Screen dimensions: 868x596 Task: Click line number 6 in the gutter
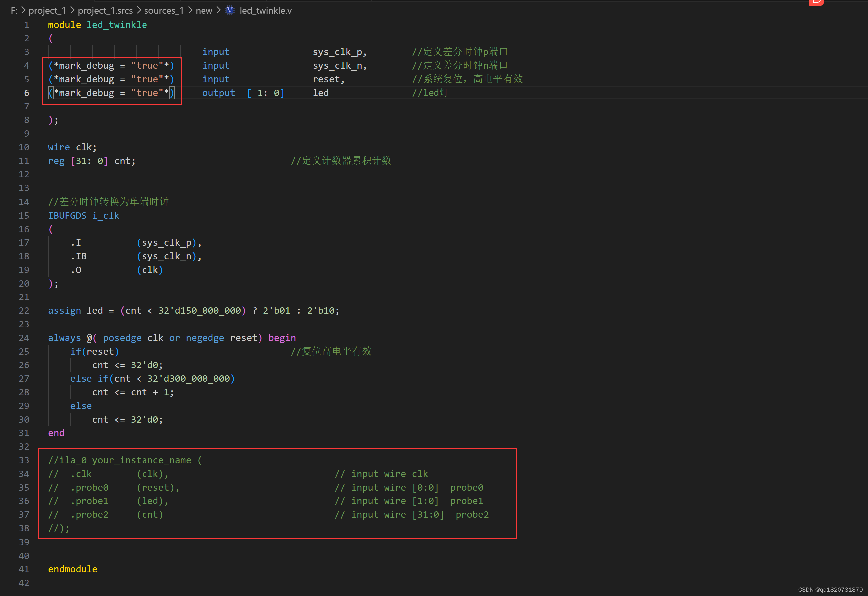(27, 93)
